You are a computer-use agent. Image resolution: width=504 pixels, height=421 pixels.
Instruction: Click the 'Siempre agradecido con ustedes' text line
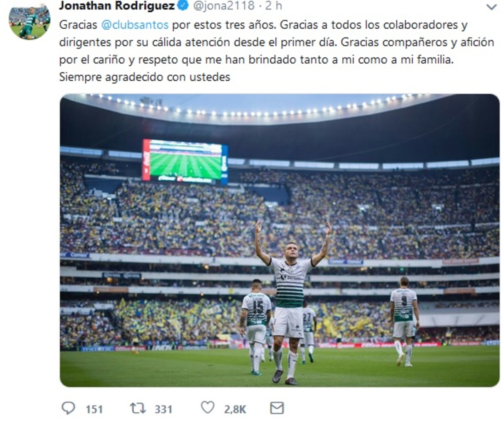(x=145, y=77)
